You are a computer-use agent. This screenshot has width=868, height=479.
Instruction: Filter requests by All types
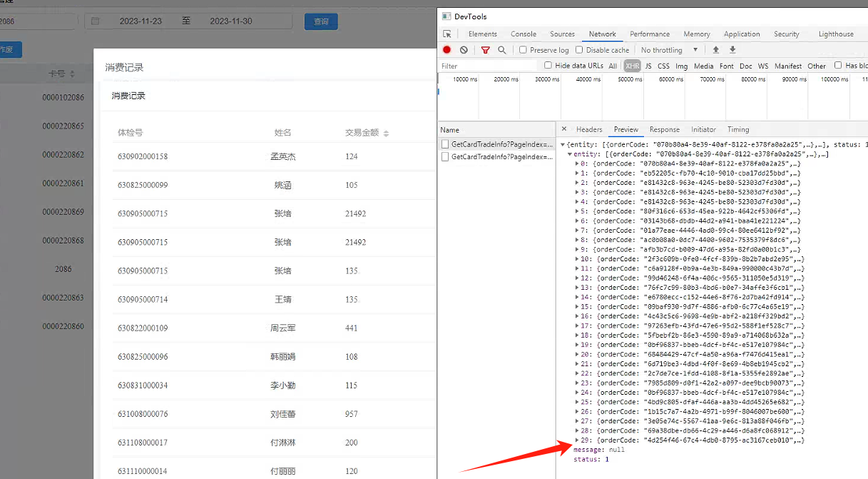coord(613,66)
